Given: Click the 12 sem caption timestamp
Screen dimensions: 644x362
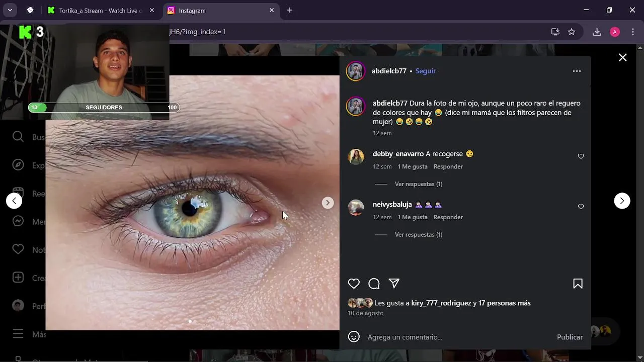Looking at the screenshot, I should click(x=382, y=133).
